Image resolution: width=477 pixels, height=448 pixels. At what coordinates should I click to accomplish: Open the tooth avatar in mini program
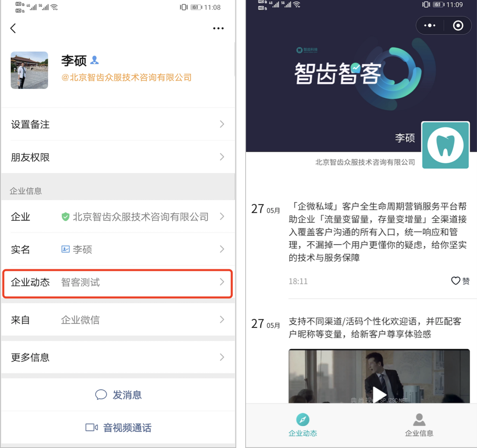pyautogui.click(x=445, y=145)
